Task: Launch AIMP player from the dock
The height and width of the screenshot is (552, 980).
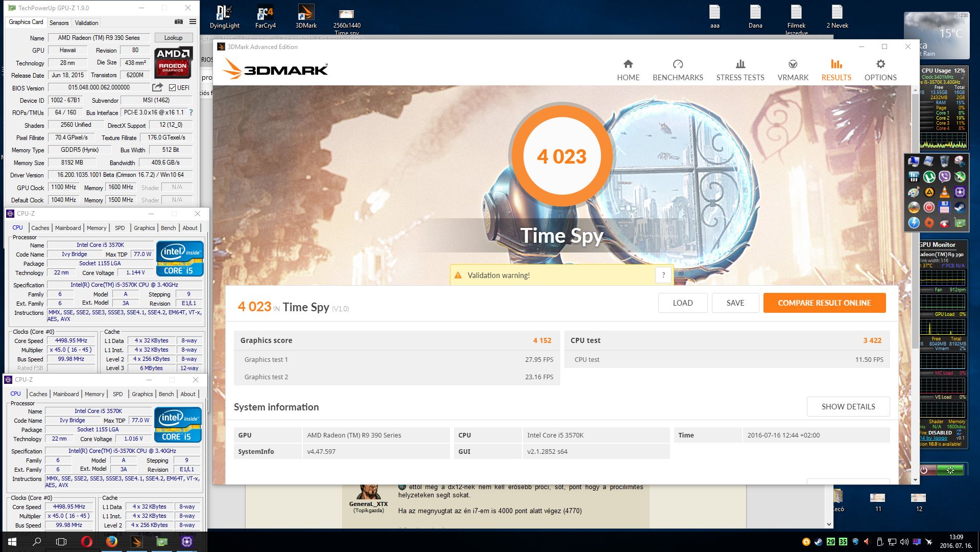Action: 929,192
